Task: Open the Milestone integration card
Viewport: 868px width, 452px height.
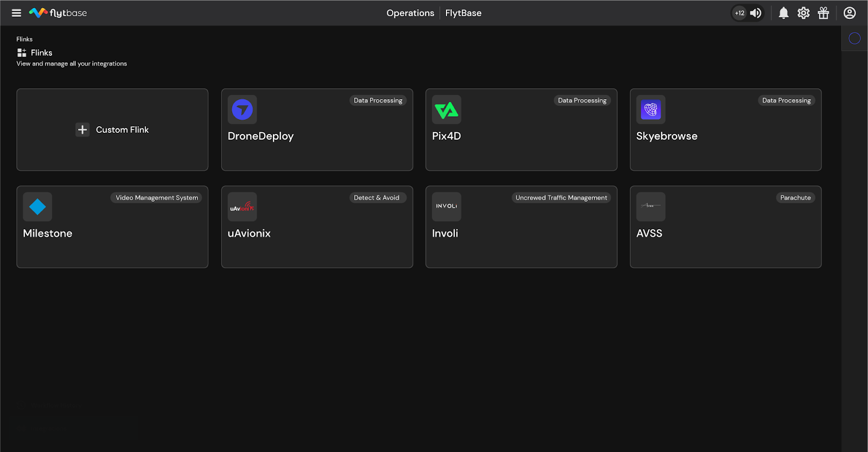Action: 112,227
